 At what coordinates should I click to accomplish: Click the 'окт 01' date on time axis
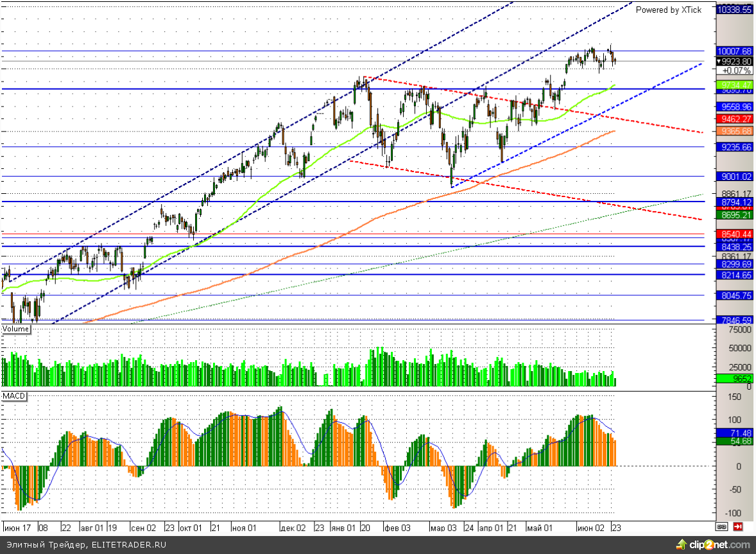pyautogui.click(x=191, y=528)
